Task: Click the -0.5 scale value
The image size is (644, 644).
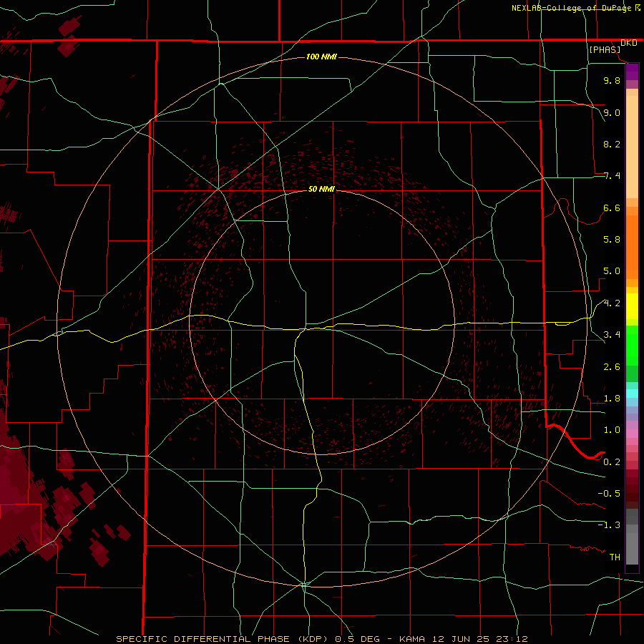Action: click(x=609, y=494)
